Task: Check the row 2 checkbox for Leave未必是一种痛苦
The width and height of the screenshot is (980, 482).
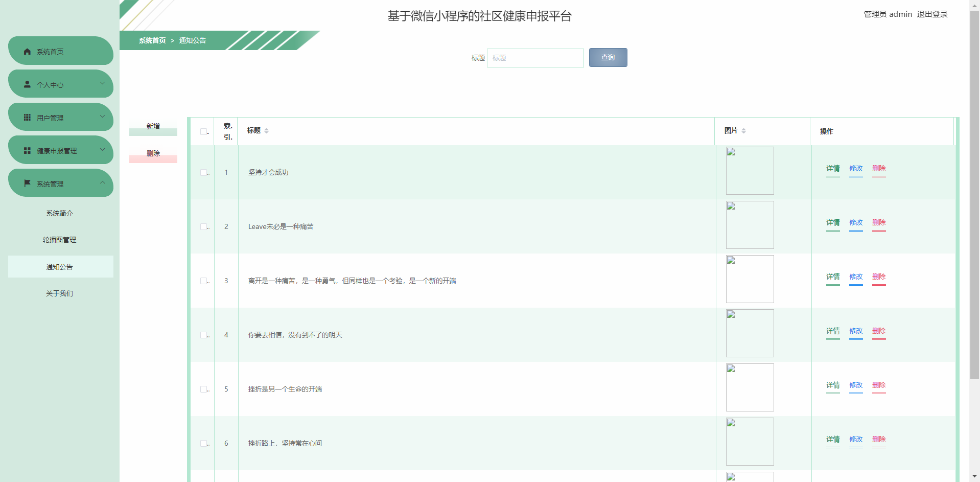Action: click(x=204, y=226)
